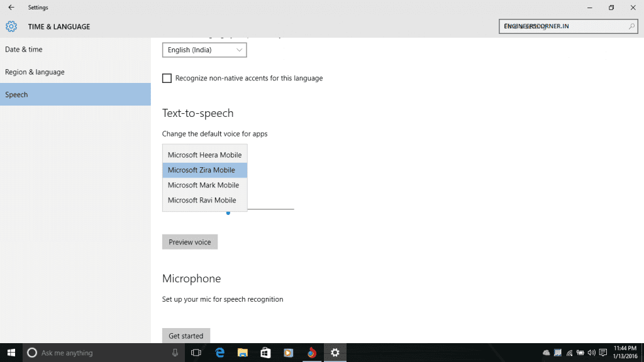644x362 pixels.
Task: Choose Microsoft Ravi Mobile voice option
Action: click(x=202, y=200)
